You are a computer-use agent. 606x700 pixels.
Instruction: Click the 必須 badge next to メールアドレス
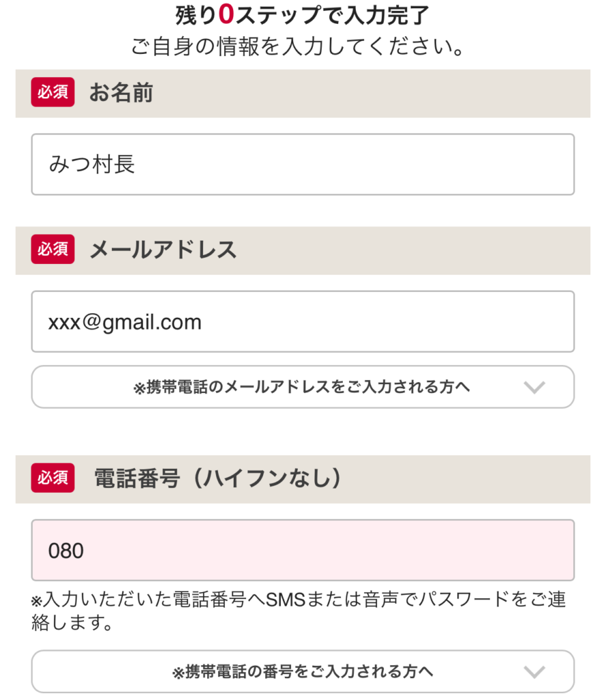[x=53, y=250]
